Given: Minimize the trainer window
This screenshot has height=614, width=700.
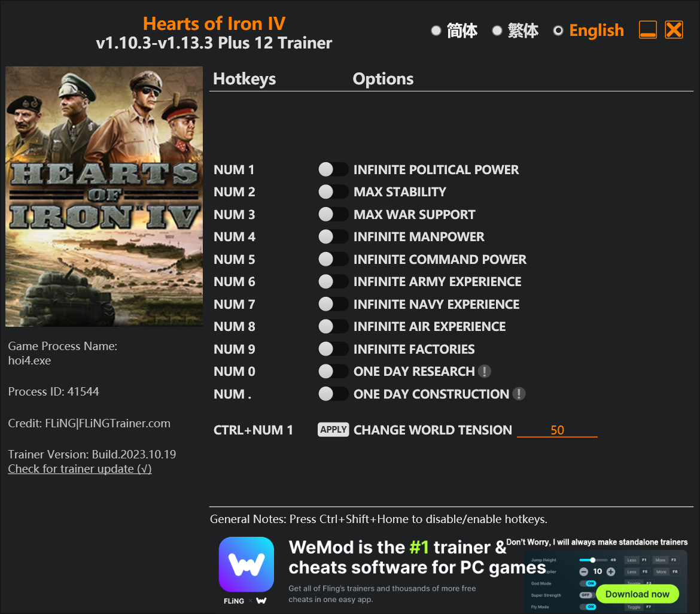Looking at the screenshot, I should pos(647,30).
